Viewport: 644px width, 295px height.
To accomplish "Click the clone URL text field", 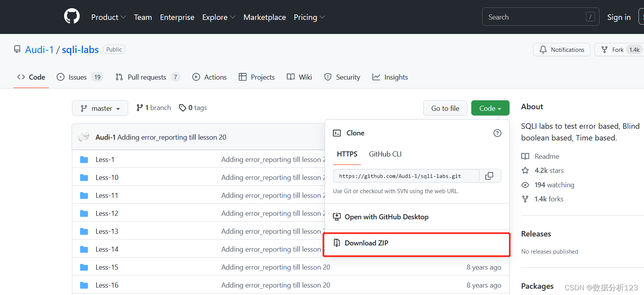I will tap(406, 176).
